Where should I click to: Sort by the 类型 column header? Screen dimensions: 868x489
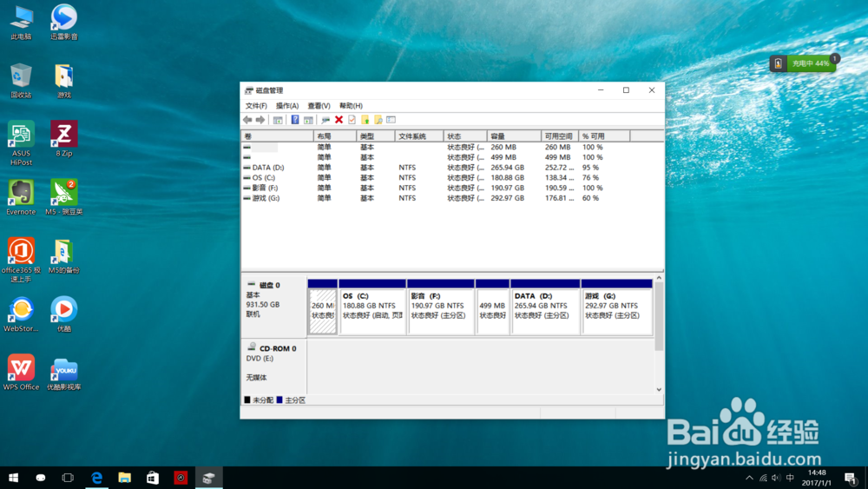tap(375, 136)
